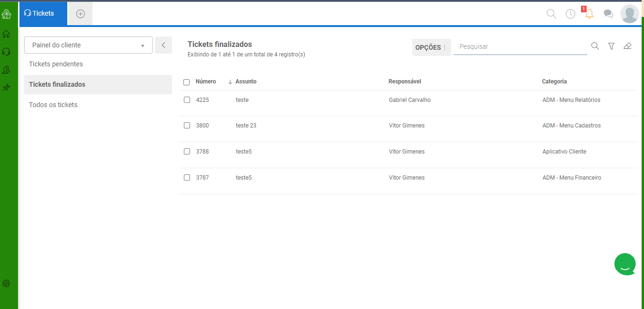This screenshot has height=309, width=644.
Task: Click the category "Aplicativo Cliente"
Action: point(564,152)
